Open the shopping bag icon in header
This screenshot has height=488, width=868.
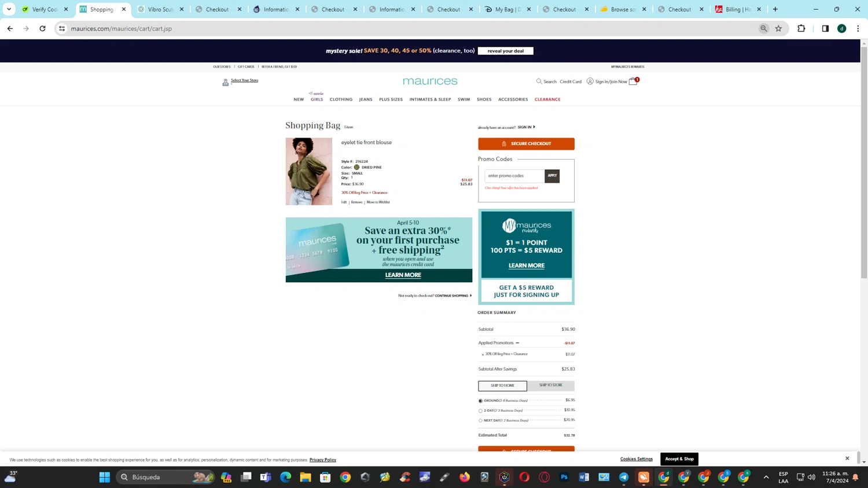[x=633, y=82]
